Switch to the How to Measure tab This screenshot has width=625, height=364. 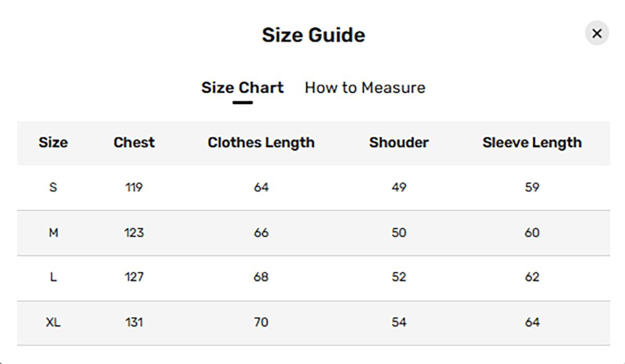[x=365, y=87]
